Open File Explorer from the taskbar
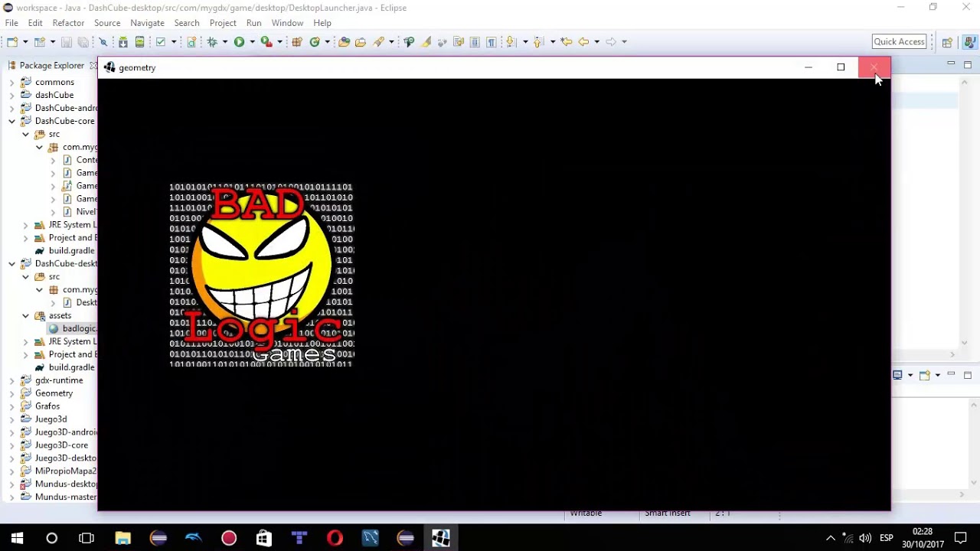980x551 pixels. tap(122, 538)
